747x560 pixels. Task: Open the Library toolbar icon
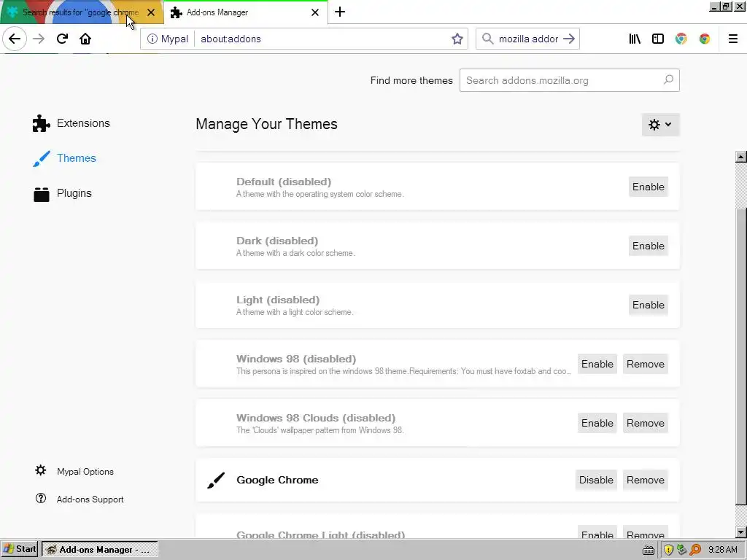pos(635,39)
